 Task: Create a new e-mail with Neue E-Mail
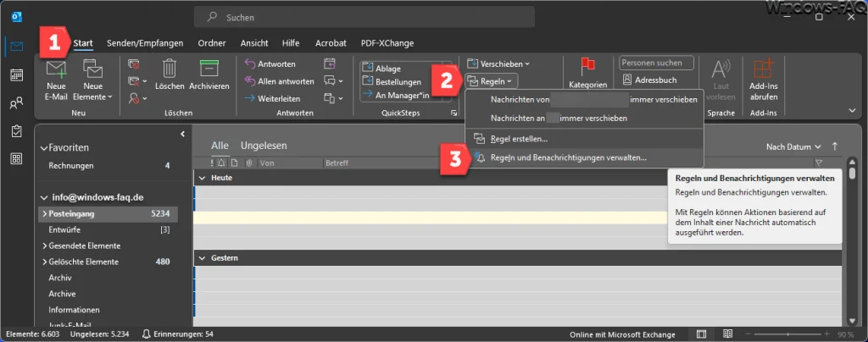click(x=56, y=80)
